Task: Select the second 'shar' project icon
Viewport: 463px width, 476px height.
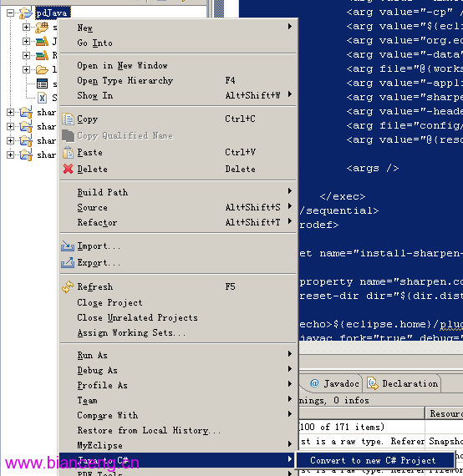Action: coord(26,126)
